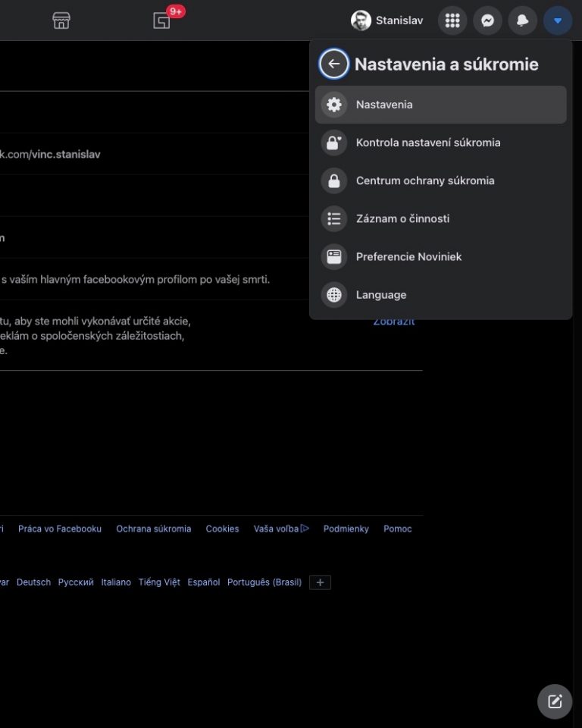
Task: Click the AdChoices triangle icon
Action: (x=305, y=529)
